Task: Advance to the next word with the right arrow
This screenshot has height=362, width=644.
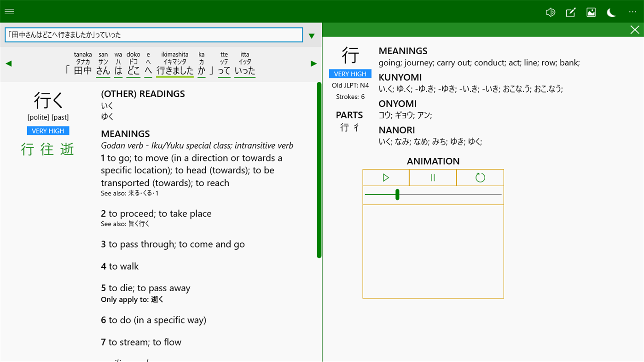Action: pyautogui.click(x=313, y=63)
